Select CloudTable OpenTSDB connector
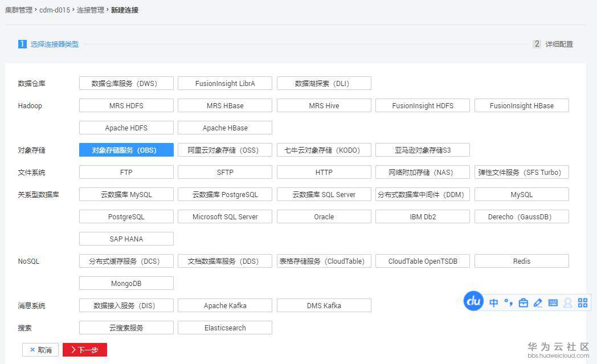 (x=423, y=261)
